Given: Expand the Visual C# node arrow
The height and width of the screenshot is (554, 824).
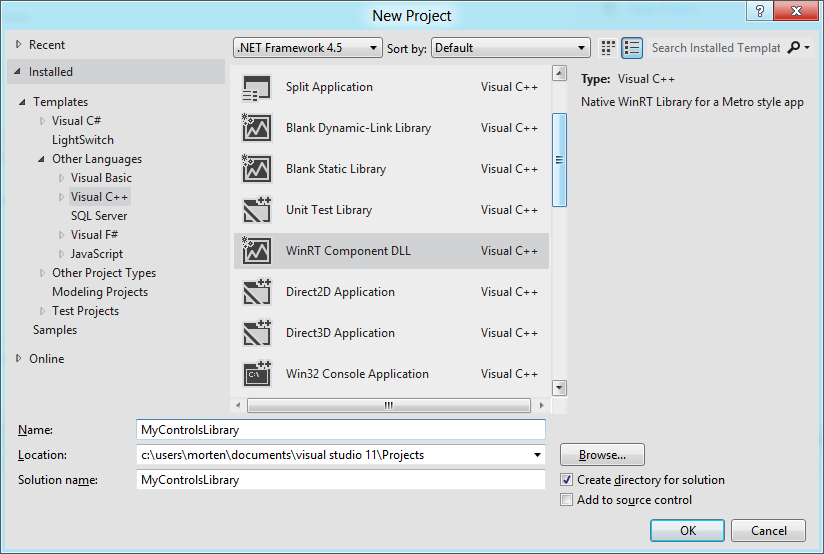Looking at the screenshot, I should pyautogui.click(x=42, y=121).
